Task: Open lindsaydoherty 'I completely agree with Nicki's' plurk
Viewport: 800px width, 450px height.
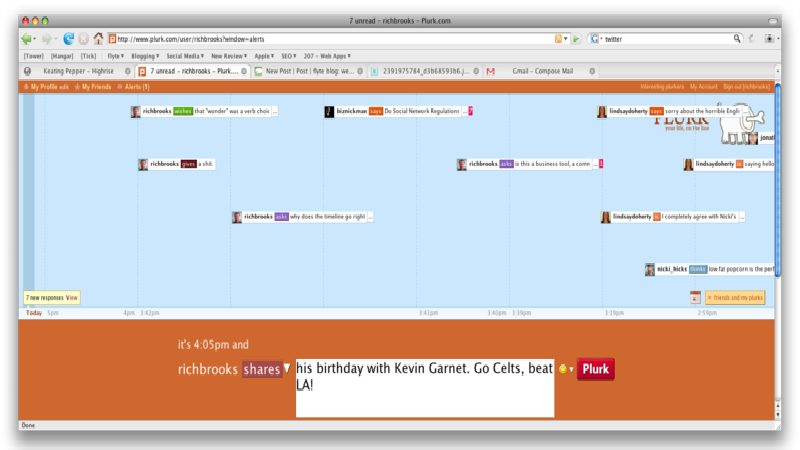Action: (672, 217)
